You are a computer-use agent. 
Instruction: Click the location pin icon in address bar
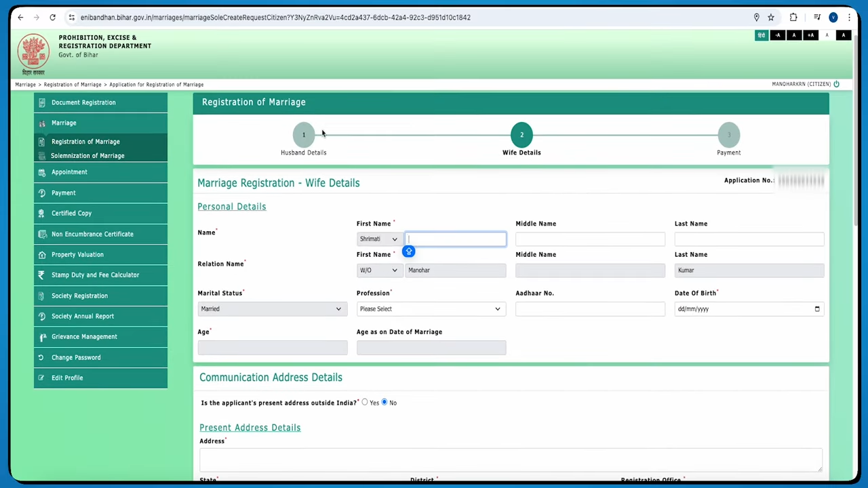[756, 18]
